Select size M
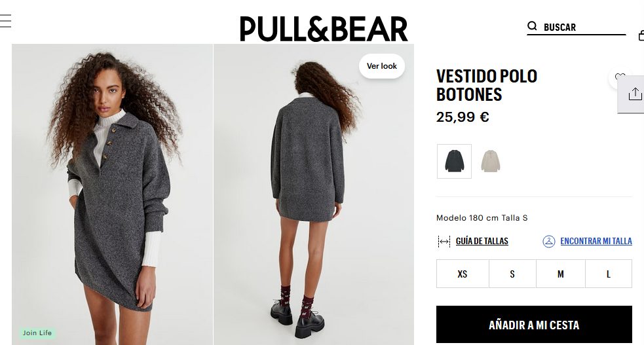Image resolution: width=644 pixels, height=345 pixels. (x=560, y=274)
